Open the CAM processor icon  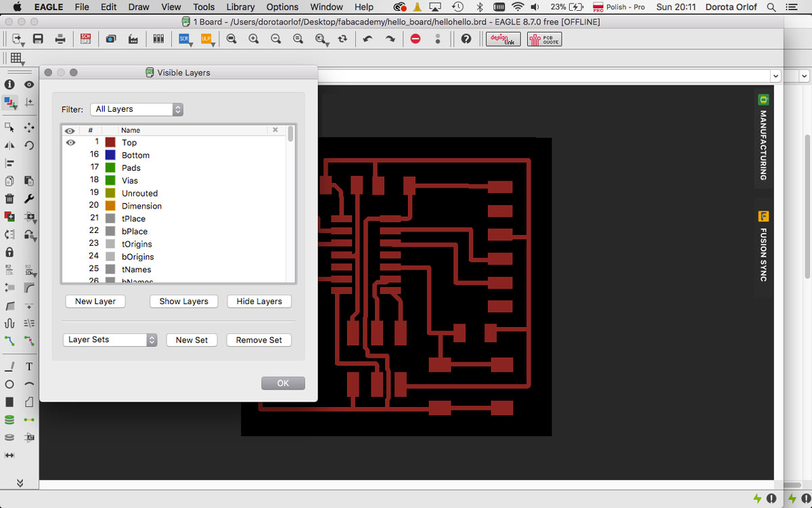111,39
